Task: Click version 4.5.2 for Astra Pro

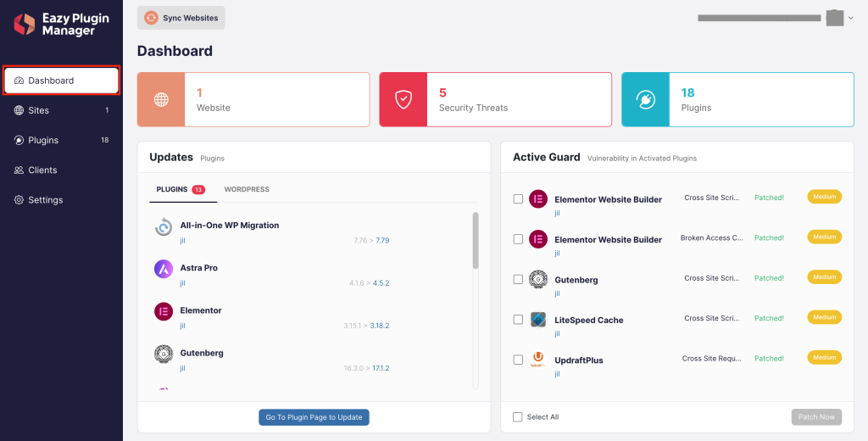Action: [x=381, y=283]
